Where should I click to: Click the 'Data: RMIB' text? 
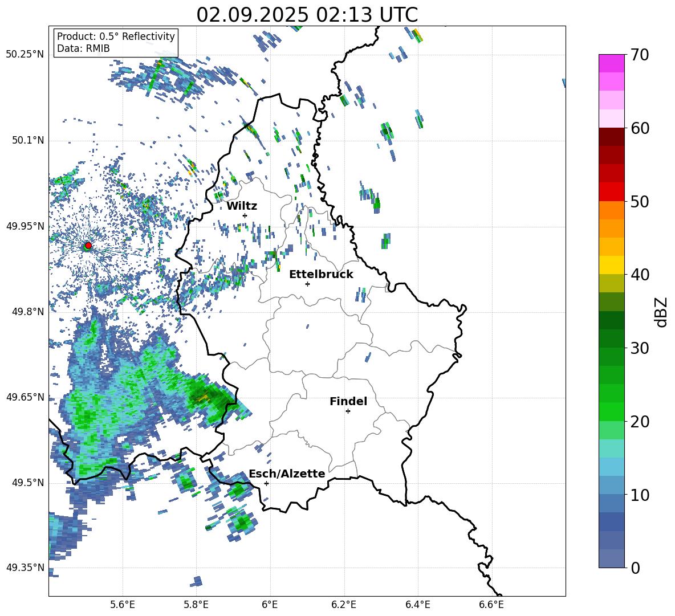coord(83,48)
